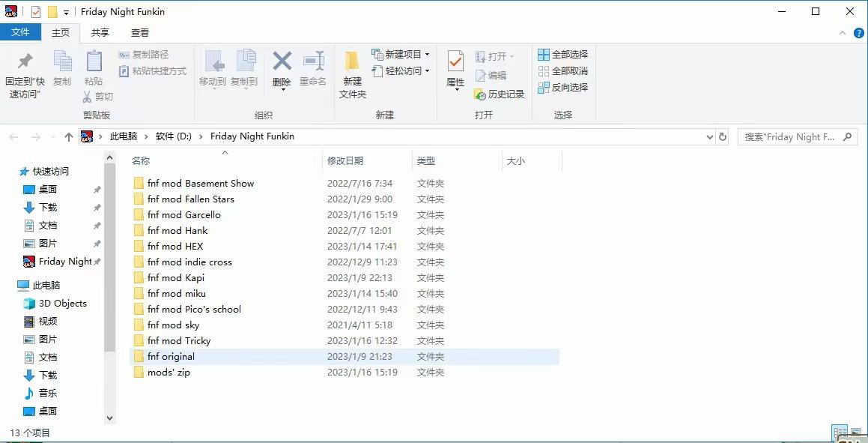Sort by the Type (类型) column header
The width and height of the screenshot is (868, 443).
click(425, 160)
